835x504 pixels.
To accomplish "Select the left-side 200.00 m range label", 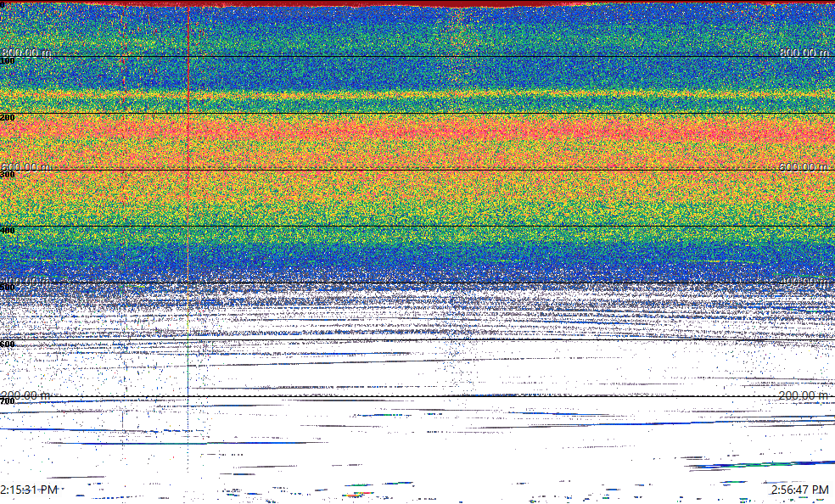I will (26, 395).
